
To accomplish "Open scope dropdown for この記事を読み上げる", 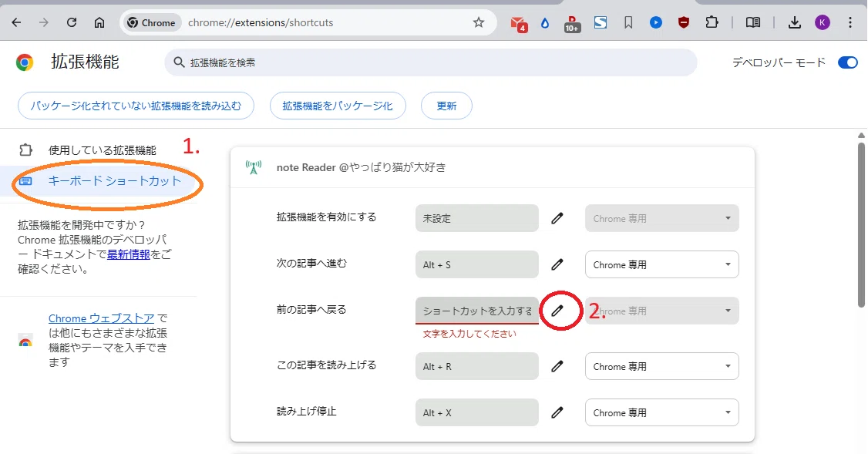I will [x=661, y=366].
